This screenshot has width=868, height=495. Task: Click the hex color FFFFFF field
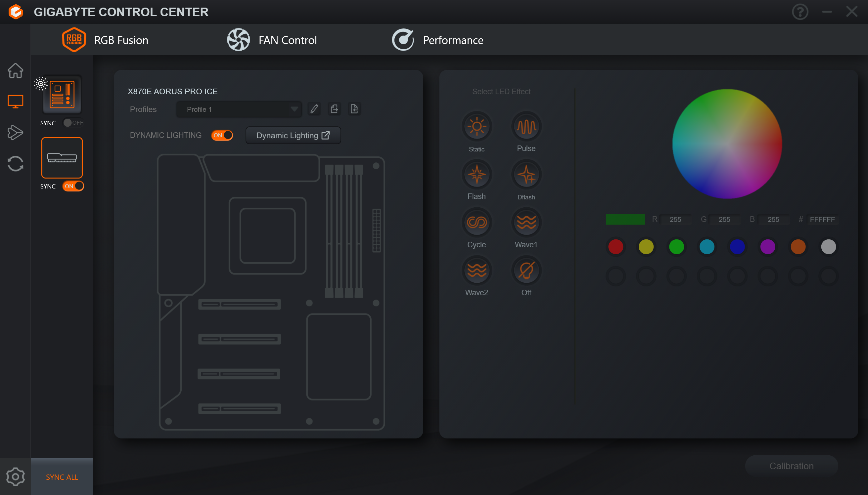click(x=822, y=220)
